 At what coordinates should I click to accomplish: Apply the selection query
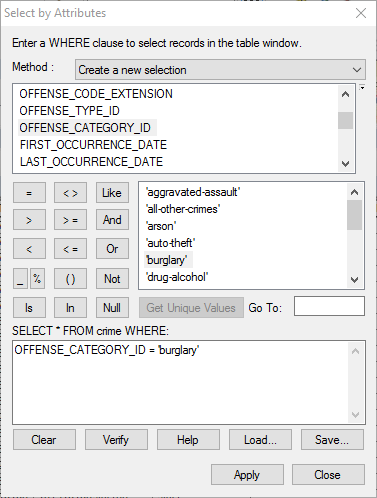pos(247,475)
